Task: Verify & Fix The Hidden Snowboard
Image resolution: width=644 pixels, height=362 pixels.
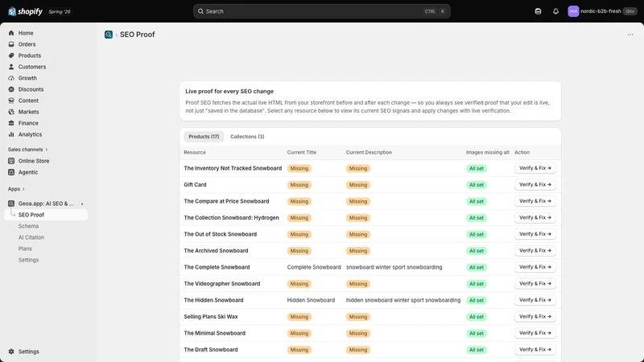Action: click(x=535, y=300)
